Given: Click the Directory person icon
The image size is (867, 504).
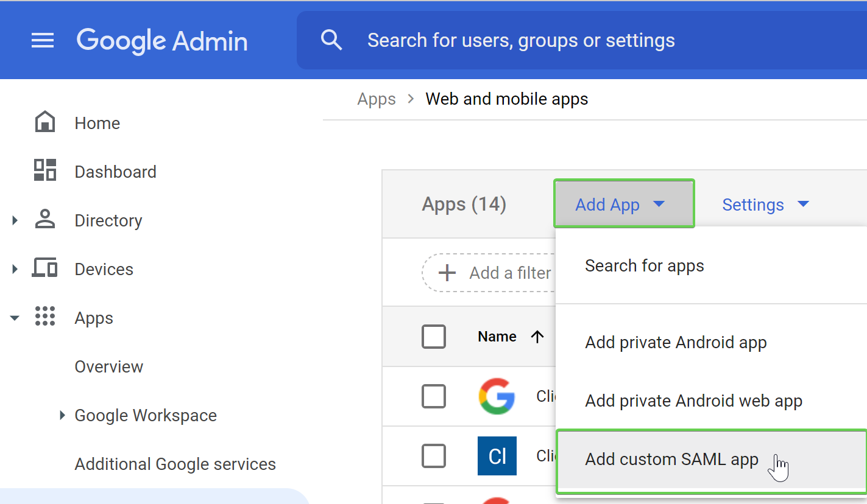Looking at the screenshot, I should 45,219.
